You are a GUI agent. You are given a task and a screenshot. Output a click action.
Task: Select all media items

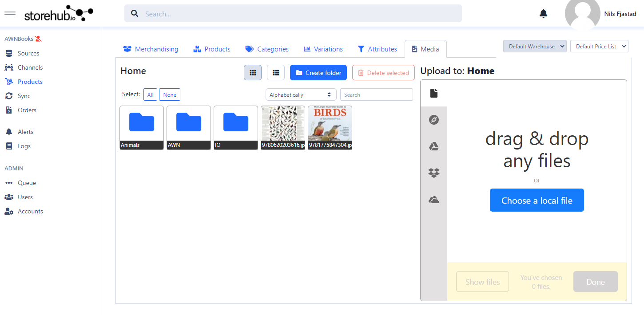coord(150,94)
